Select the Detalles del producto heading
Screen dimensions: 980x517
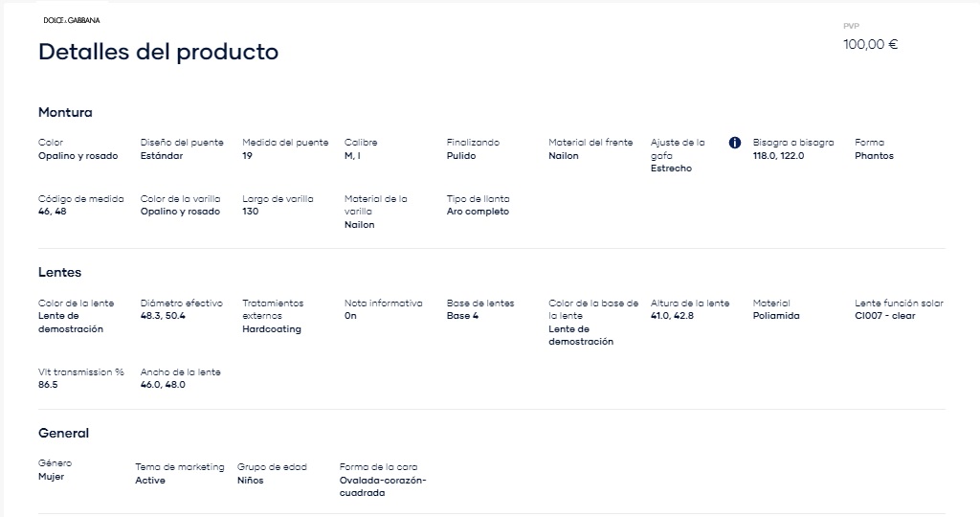[x=158, y=52]
